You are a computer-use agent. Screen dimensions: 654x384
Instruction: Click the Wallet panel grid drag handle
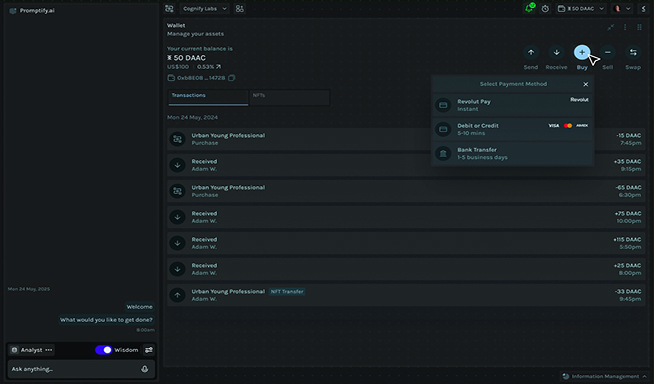pyautogui.click(x=639, y=28)
